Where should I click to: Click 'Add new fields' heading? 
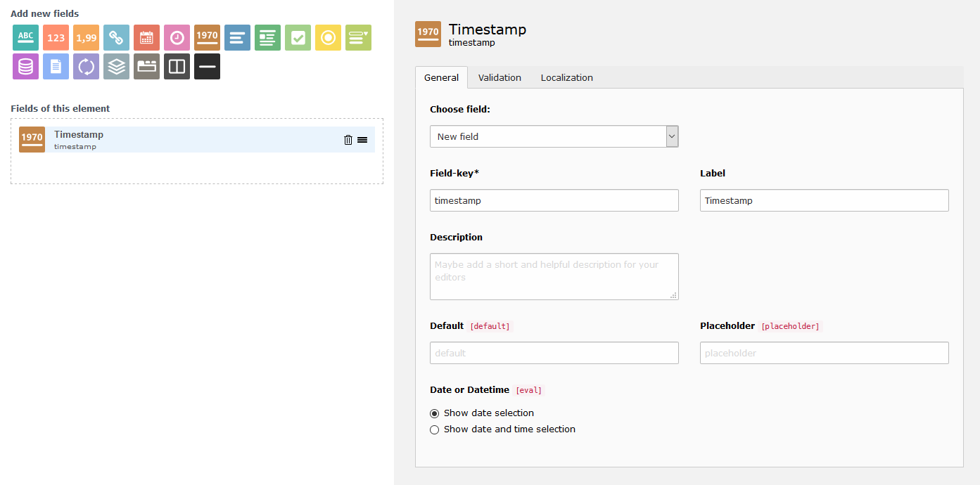pos(44,13)
